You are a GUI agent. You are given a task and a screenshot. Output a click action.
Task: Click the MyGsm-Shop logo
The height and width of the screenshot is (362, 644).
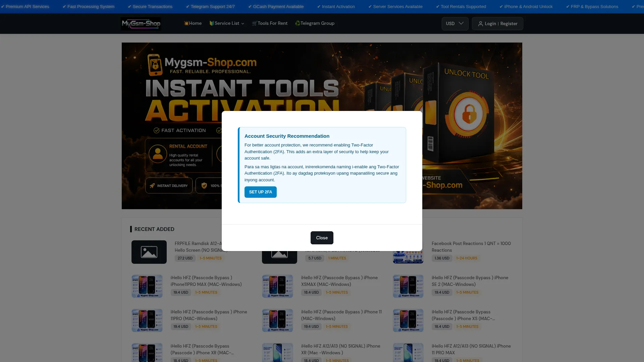coord(141,24)
